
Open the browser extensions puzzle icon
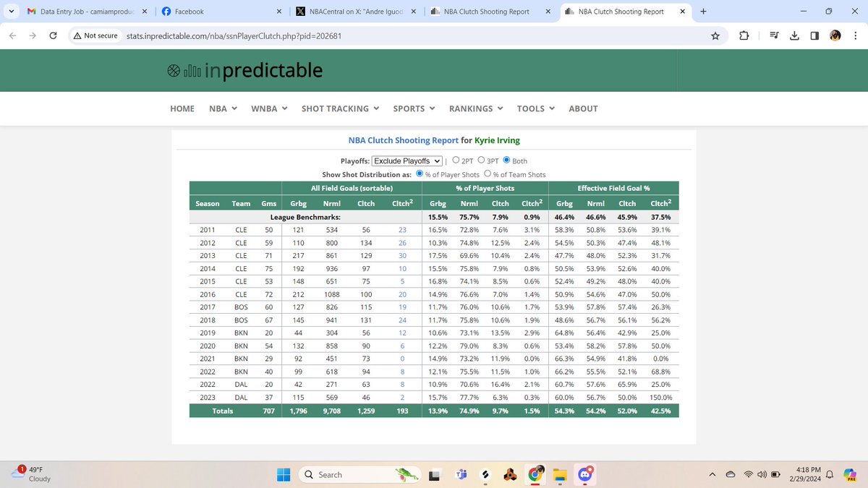click(x=743, y=35)
